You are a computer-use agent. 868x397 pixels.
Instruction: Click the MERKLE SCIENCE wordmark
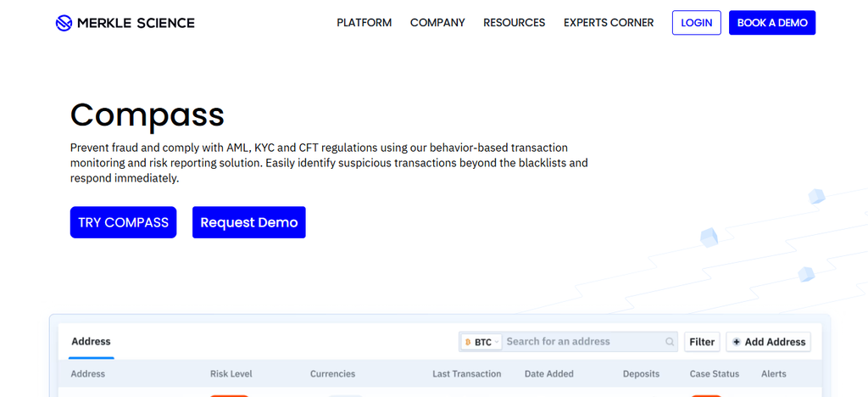(136, 23)
